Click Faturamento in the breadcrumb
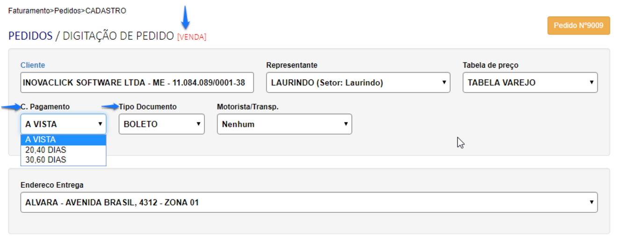The width and height of the screenshot is (644, 247). coord(29,11)
